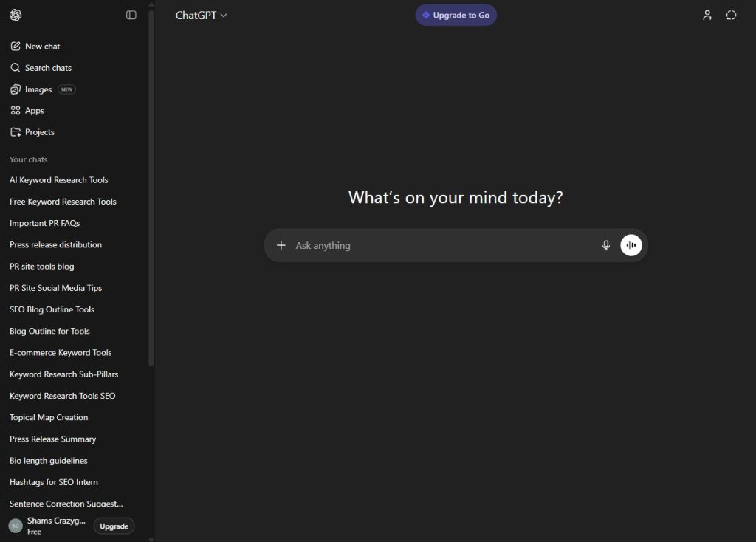Open the Apps section
The image size is (756, 542).
[x=73, y=111]
